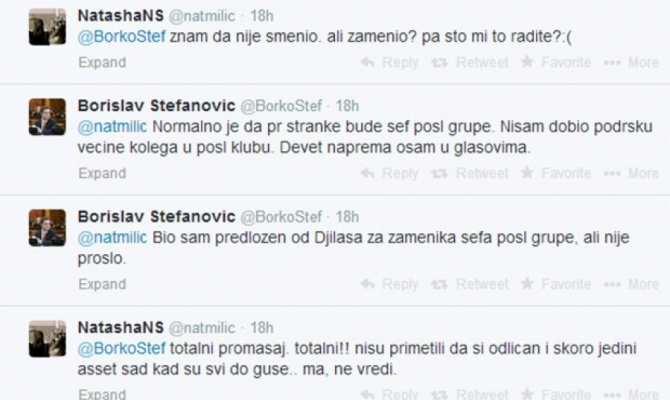Open More menu on 'Bio sam predlozen' tweet
Screen dimensions: 670x400
(x=632, y=284)
